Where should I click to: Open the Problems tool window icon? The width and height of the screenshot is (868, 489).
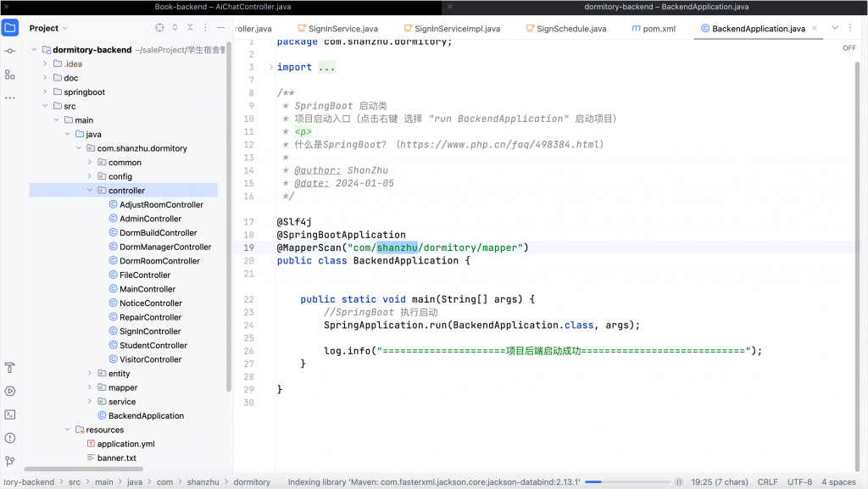click(10, 438)
